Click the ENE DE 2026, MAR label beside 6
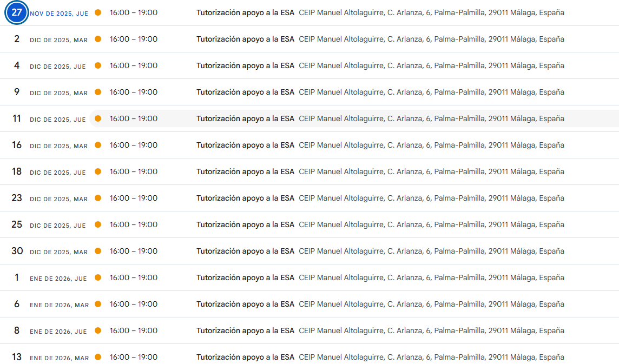The height and width of the screenshot is (364, 619). pyautogui.click(x=60, y=305)
